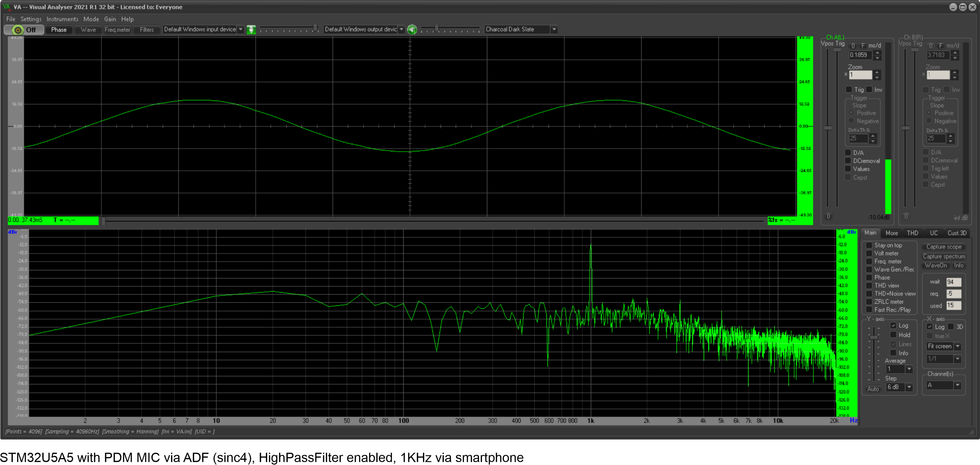Open the Settings menu
The image size is (980, 465).
31,19
